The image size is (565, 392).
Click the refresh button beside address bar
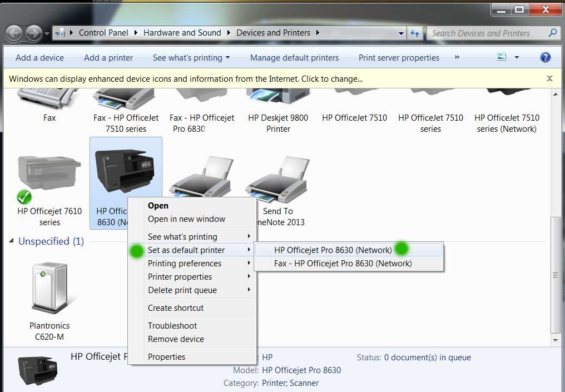(x=415, y=33)
